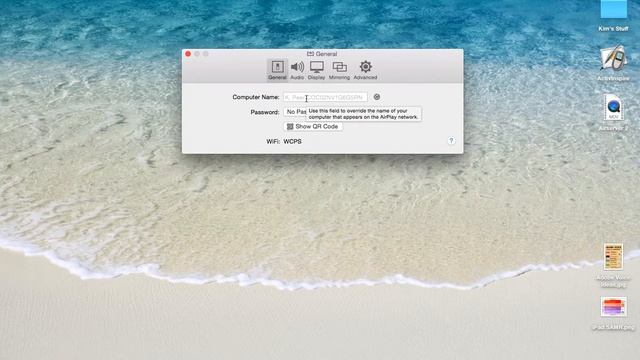The width and height of the screenshot is (640, 360).
Task: Click into the Computer Name field
Action: coord(325,97)
